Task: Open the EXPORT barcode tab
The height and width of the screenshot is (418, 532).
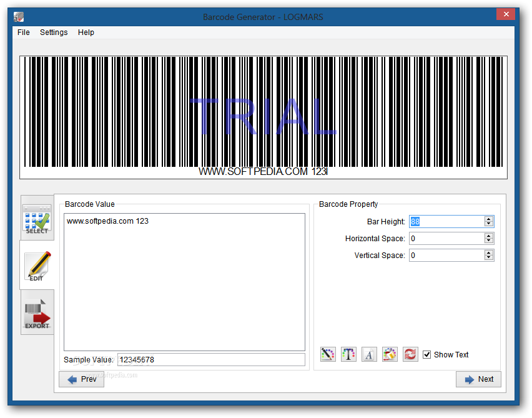Action: pyautogui.click(x=37, y=312)
